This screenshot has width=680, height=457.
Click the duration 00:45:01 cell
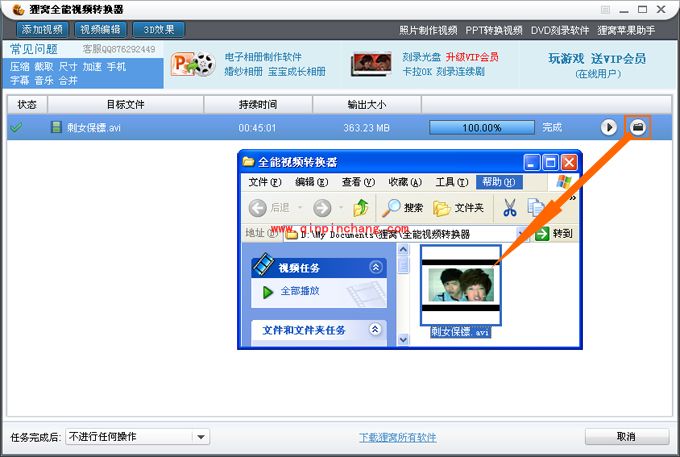(257, 128)
